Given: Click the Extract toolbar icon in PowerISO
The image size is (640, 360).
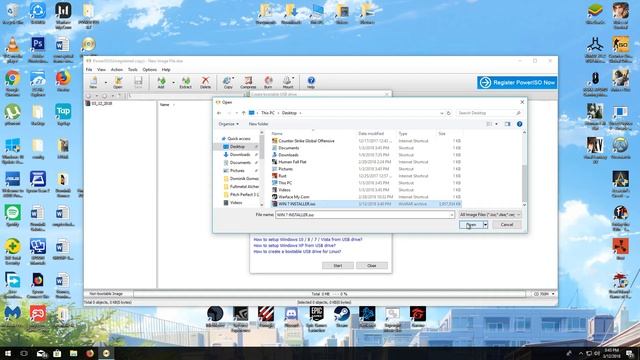Looking at the screenshot, I should [x=186, y=82].
